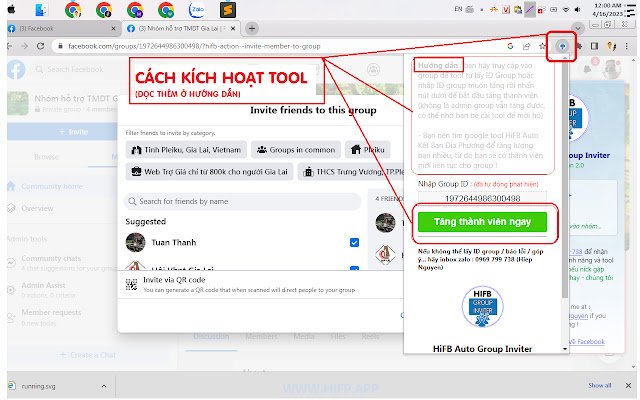Open the first Chrome profile in the dock
Screen dimensions: 640x400
coord(73,10)
